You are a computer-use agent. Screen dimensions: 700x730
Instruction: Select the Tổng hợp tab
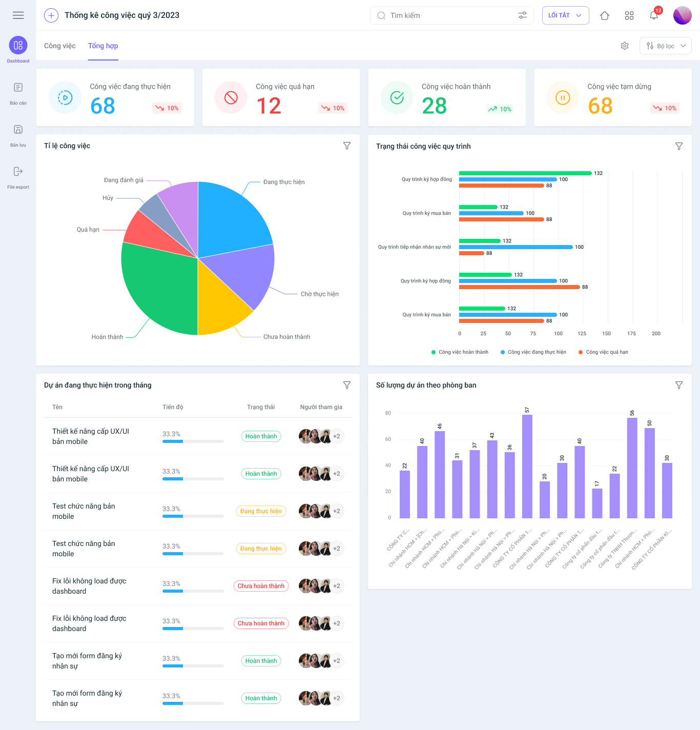[x=103, y=46]
